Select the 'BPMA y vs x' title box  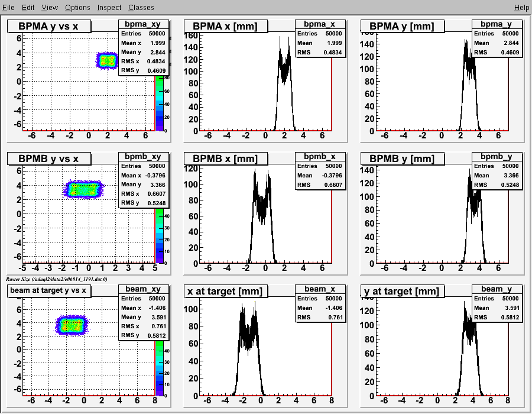click(x=49, y=26)
